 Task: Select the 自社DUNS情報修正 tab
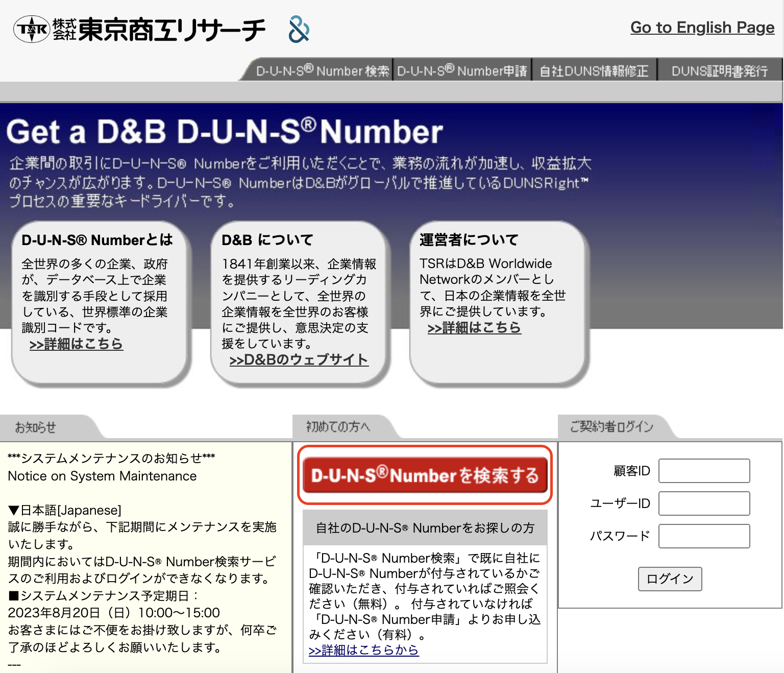point(594,70)
